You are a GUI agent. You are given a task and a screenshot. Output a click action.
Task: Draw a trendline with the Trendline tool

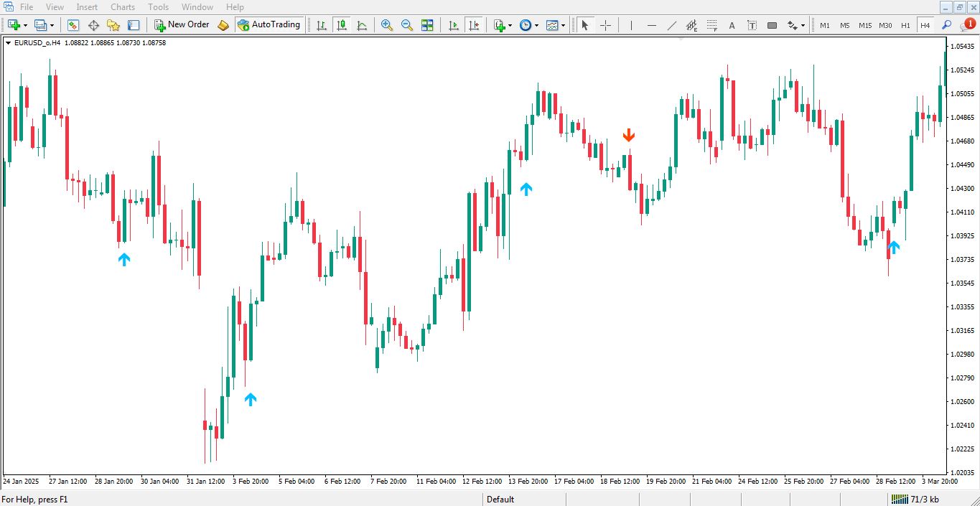point(672,25)
